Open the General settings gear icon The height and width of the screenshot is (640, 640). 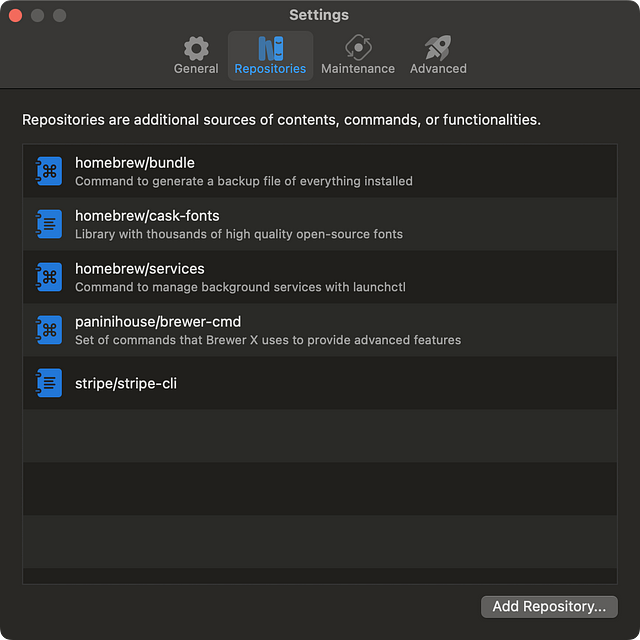click(x=196, y=48)
